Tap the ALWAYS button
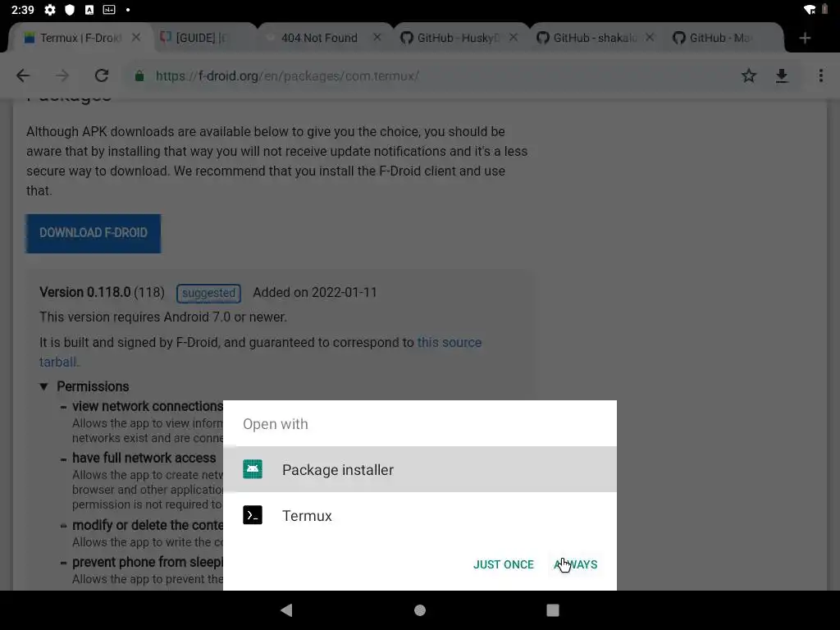The width and height of the screenshot is (840, 630). (576, 564)
